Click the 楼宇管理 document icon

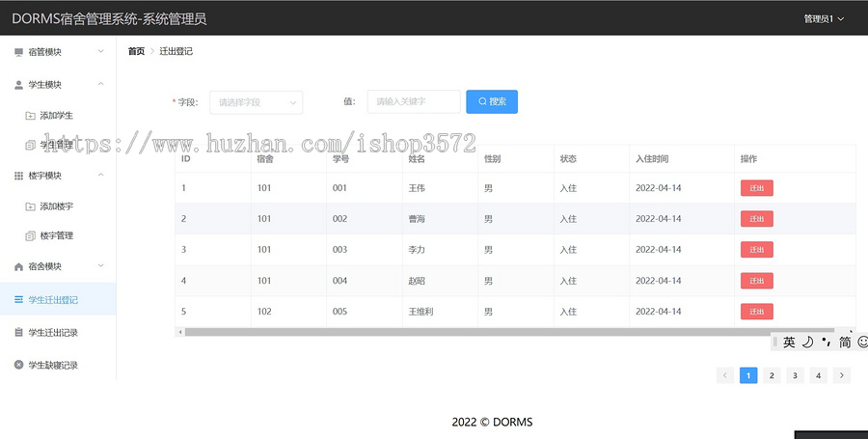click(x=31, y=235)
